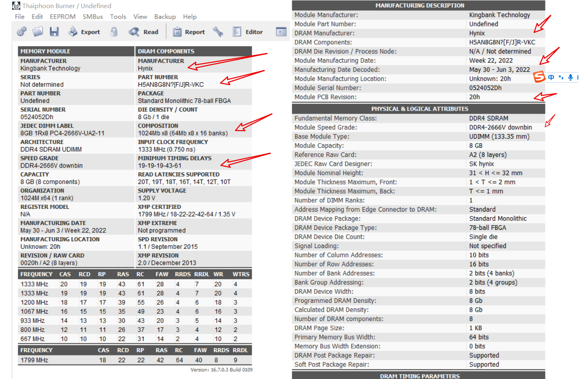The width and height of the screenshot is (588, 379).
Task: Open the EEPROM menu
Action: coord(63,17)
